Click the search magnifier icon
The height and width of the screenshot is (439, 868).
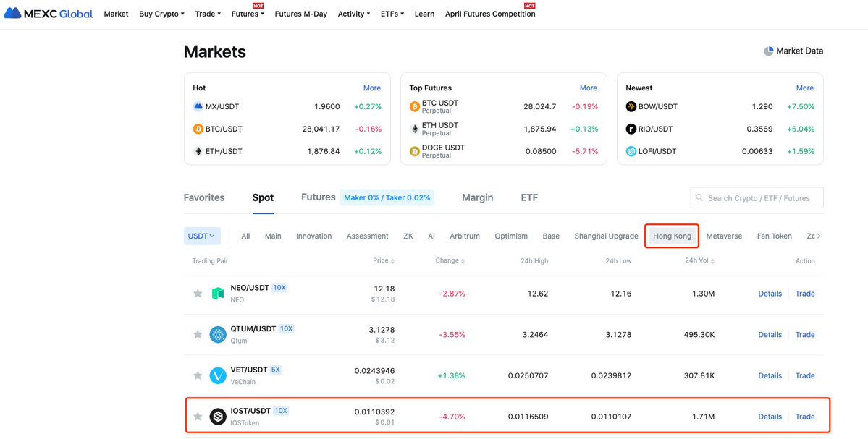pos(700,197)
